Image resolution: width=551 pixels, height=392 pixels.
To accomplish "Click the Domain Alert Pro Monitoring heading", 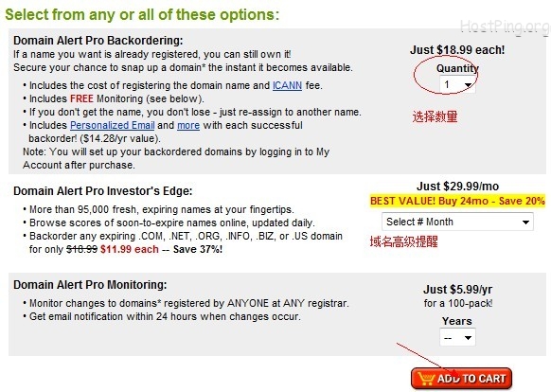I will [90, 284].
